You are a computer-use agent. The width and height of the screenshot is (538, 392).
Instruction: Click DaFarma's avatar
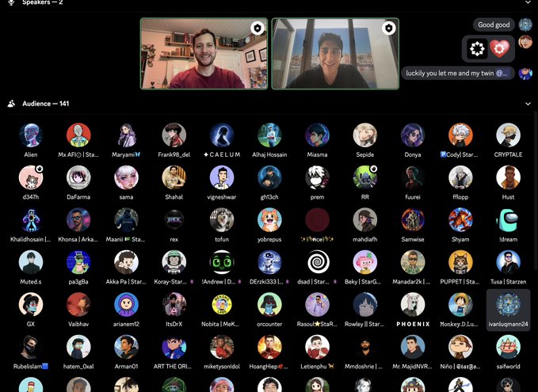pos(78,177)
